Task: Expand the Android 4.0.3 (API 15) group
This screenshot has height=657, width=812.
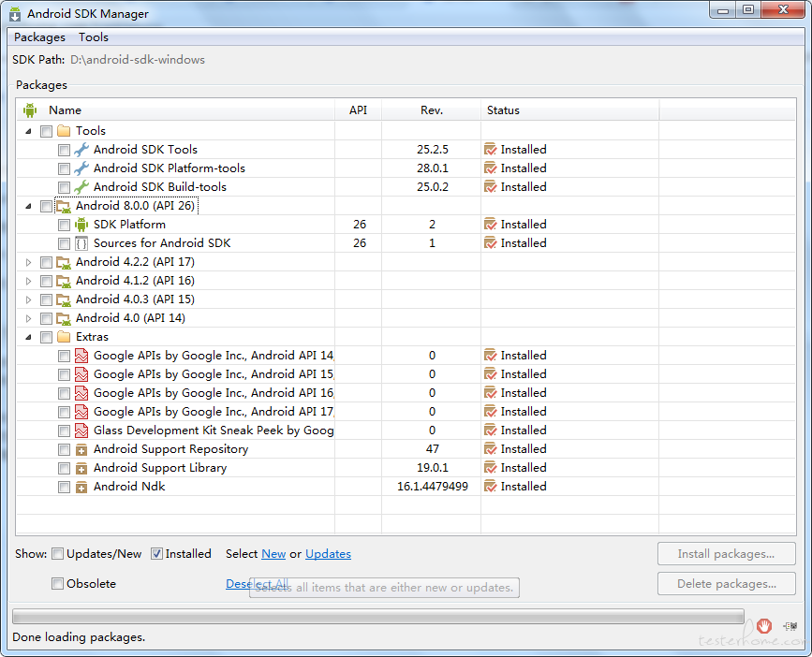Action: pyautogui.click(x=28, y=300)
